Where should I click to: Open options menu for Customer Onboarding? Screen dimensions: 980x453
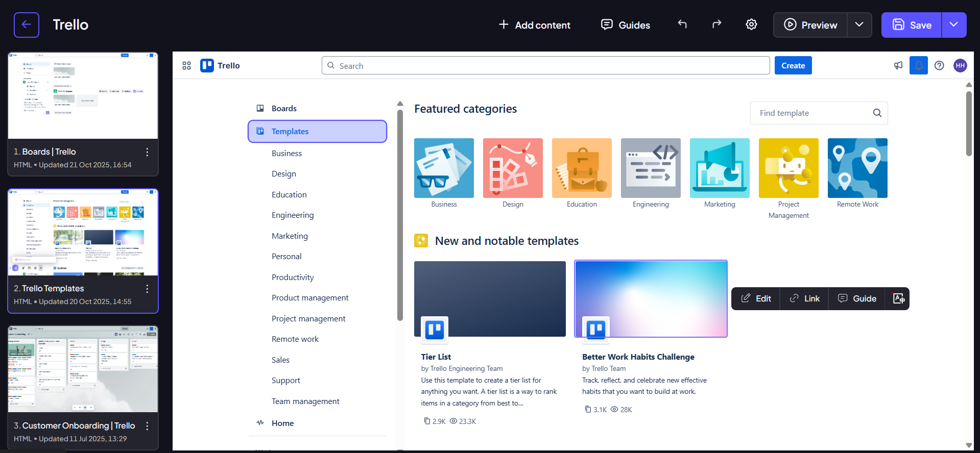tap(147, 426)
